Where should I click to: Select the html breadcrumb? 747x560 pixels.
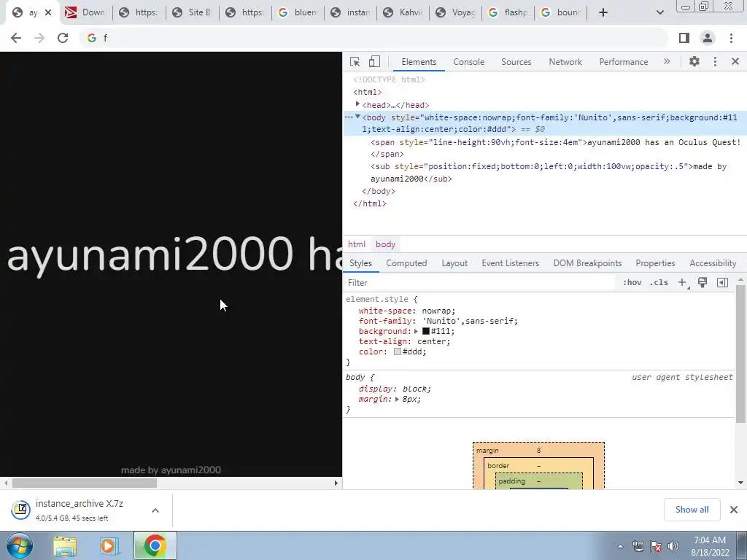click(x=356, y=244)
